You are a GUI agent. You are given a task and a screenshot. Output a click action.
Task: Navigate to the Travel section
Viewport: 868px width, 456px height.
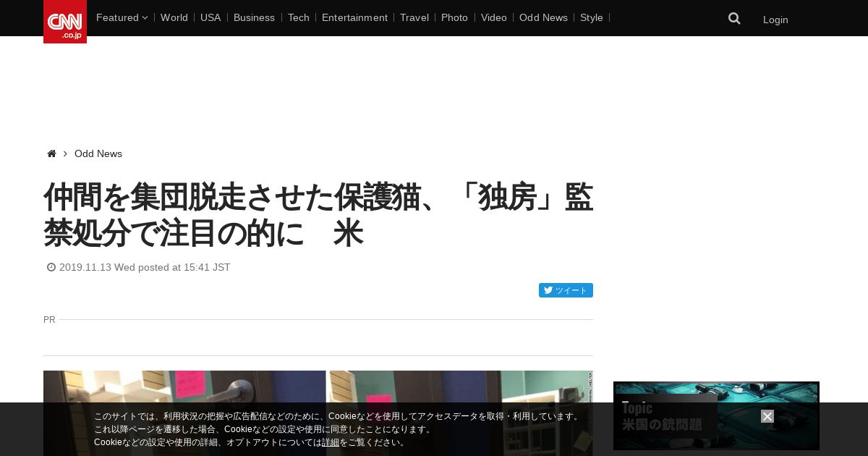click(x=414, y=17)
